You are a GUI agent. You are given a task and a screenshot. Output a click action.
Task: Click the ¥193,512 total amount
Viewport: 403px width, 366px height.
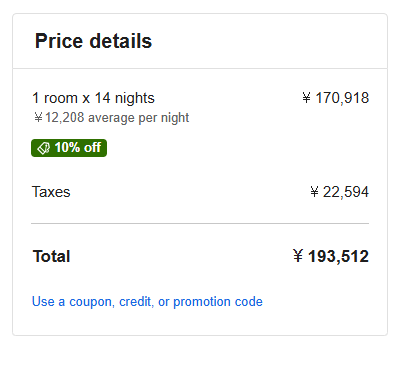point(331,256)
